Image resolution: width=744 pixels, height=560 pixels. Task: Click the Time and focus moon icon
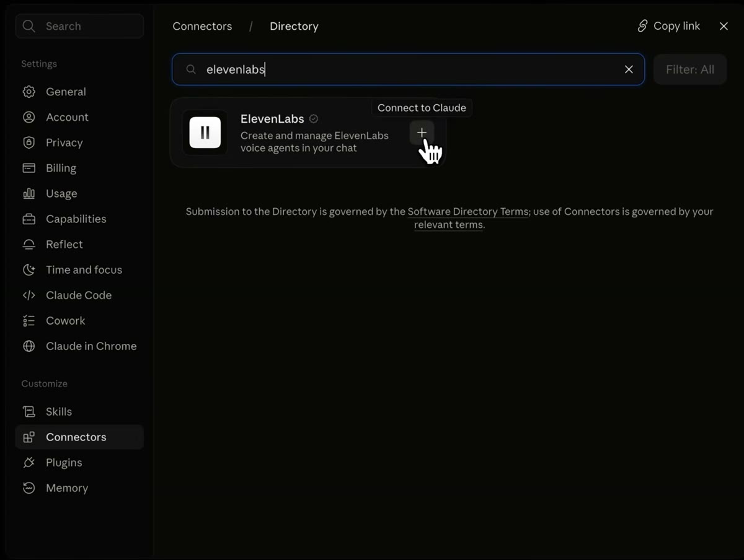29,269
